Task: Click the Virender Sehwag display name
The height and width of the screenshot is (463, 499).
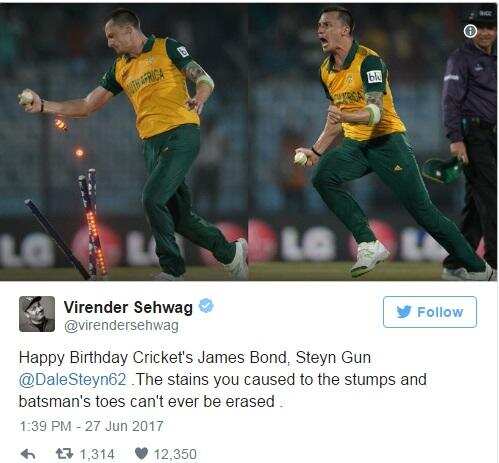Action: coord(128,307)
